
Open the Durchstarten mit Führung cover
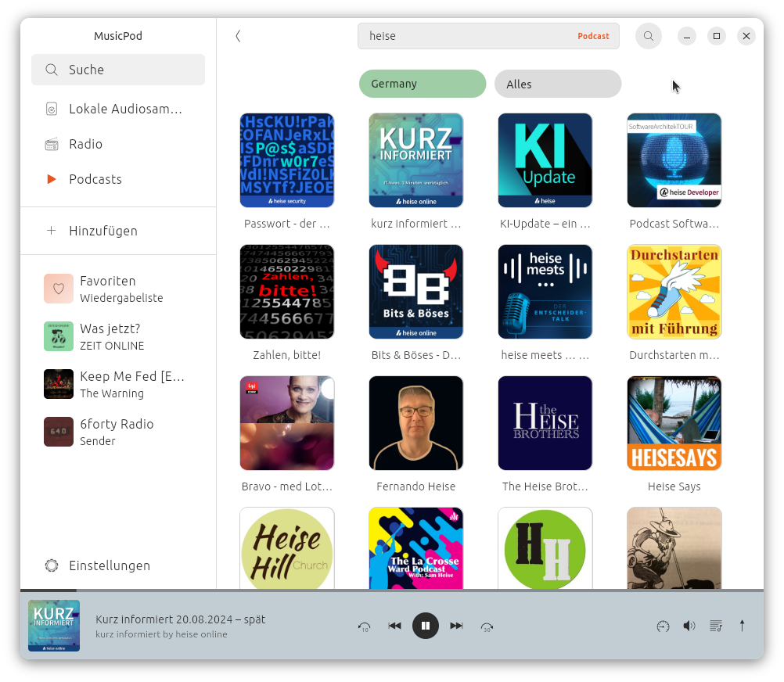point(674,291)
